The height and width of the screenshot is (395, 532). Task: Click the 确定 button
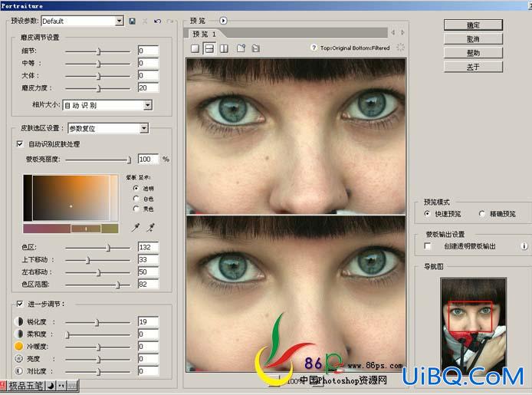[473, 25]
